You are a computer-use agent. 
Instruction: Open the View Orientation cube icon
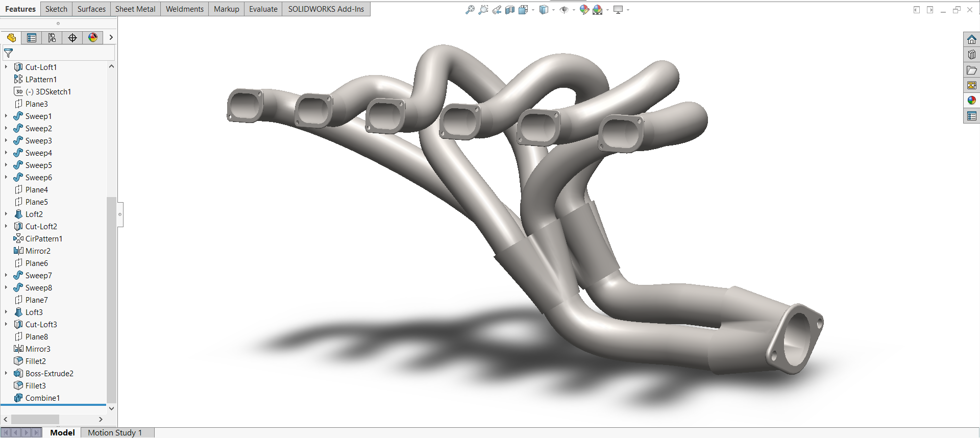[523, 10]
